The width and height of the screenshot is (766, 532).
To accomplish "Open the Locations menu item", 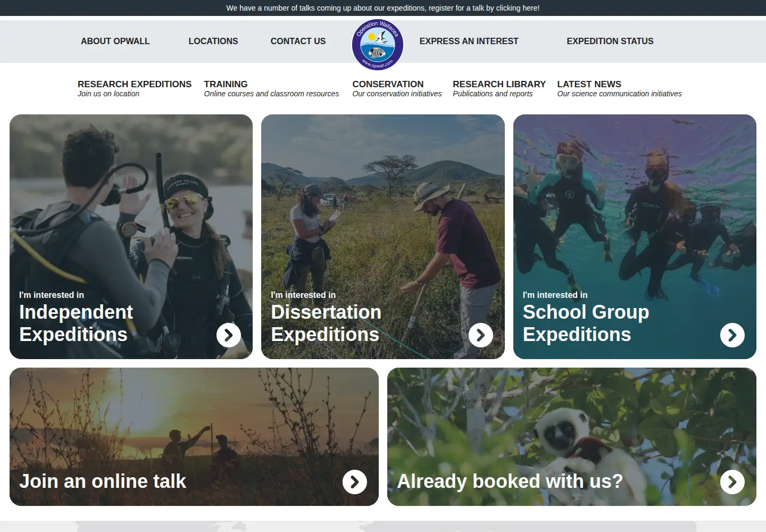I will click(213, 41).
